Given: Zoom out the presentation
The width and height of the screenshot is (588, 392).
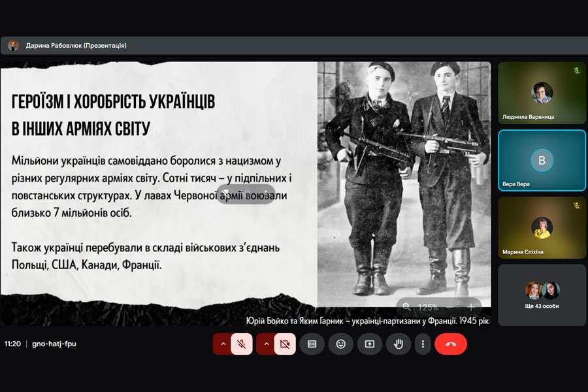Looking at the screenshot, I should pyautogui.click(x=451, y=307).
